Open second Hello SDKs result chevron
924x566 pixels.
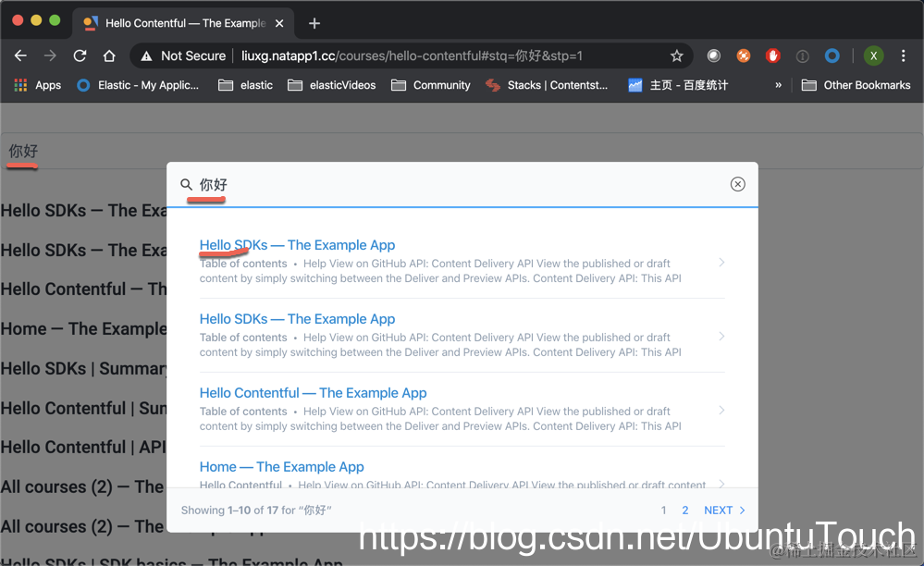click(x=721, y=337)
